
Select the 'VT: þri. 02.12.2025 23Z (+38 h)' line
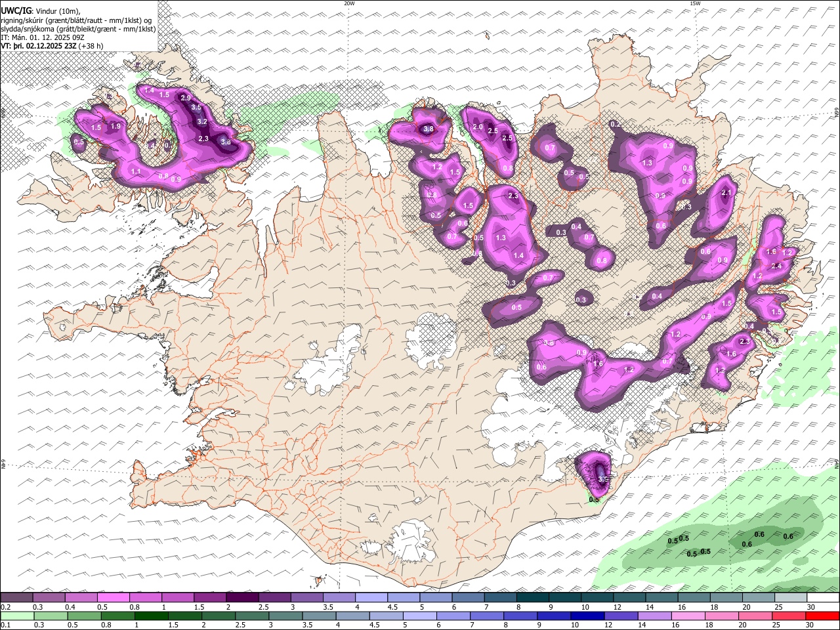[x=52, y=46]
